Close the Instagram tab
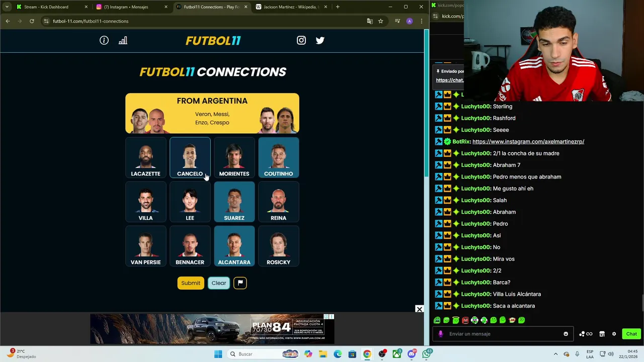Viewport: 644px width, 362px height. [166, 7]
